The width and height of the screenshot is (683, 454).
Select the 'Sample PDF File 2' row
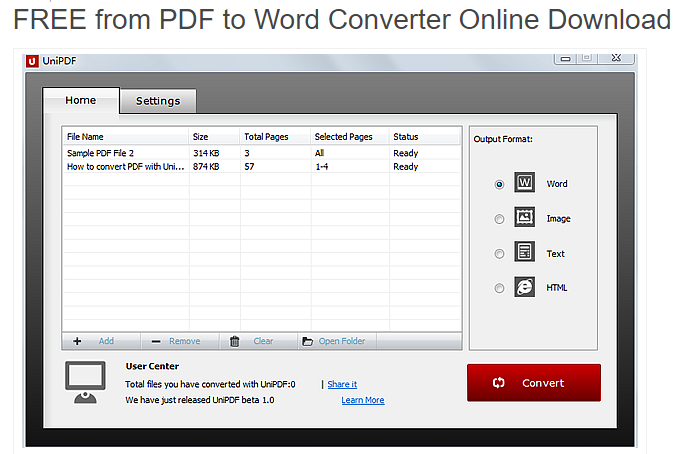261,153
